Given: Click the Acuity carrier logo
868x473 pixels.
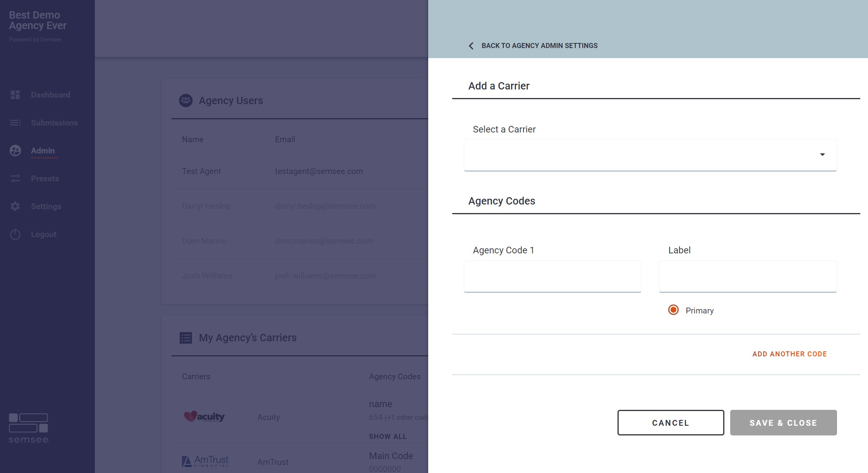Looking at the screenshot, I should coord(204,417).
